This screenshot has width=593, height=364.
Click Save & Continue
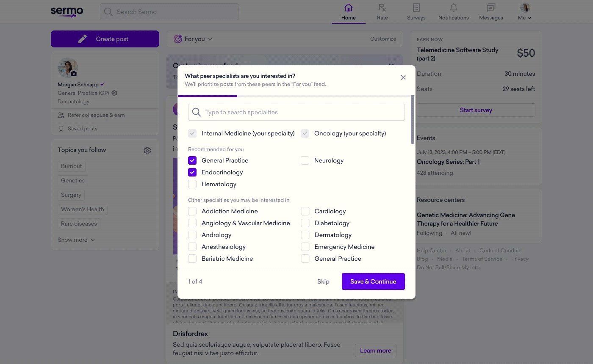[373, 281]
